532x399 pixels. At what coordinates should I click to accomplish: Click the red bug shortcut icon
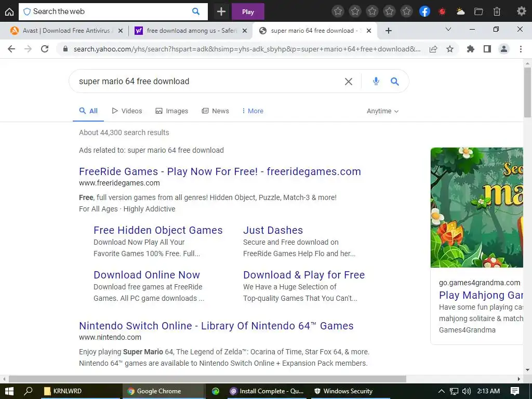click(442, 11)
